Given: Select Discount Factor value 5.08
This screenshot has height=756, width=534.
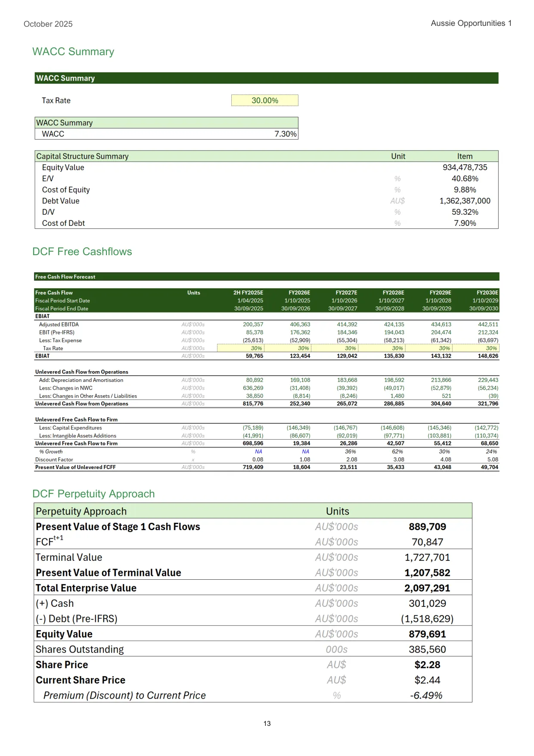Looking at the screenshot, I should 493,459.
